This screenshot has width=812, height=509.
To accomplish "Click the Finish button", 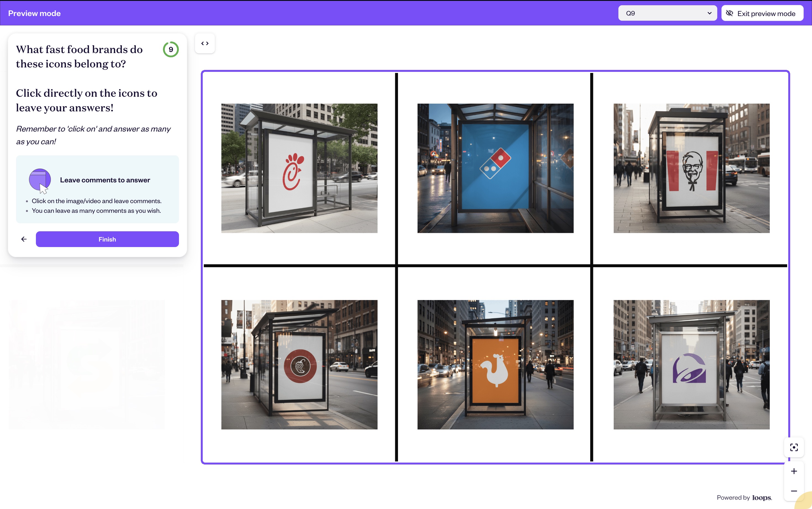I will [107, 239].
